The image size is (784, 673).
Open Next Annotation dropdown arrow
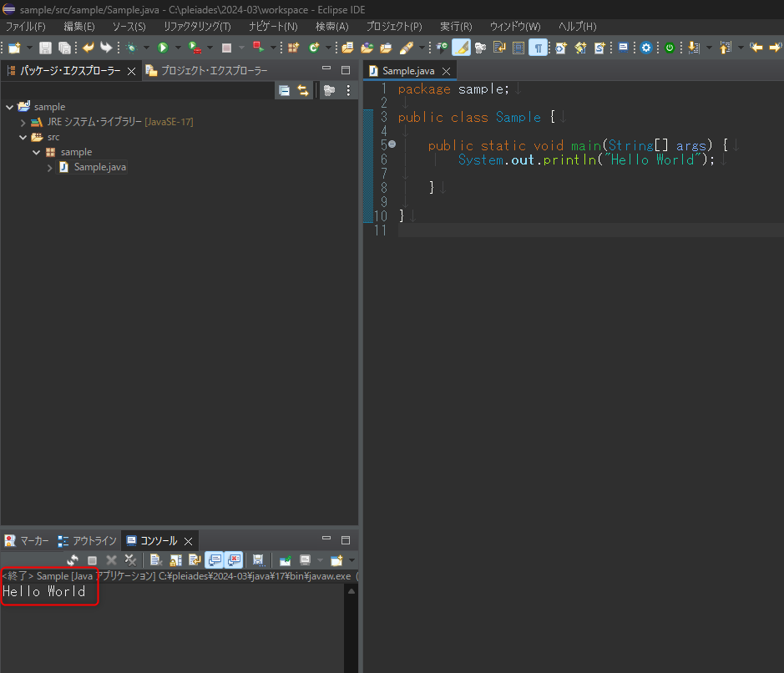709,48
